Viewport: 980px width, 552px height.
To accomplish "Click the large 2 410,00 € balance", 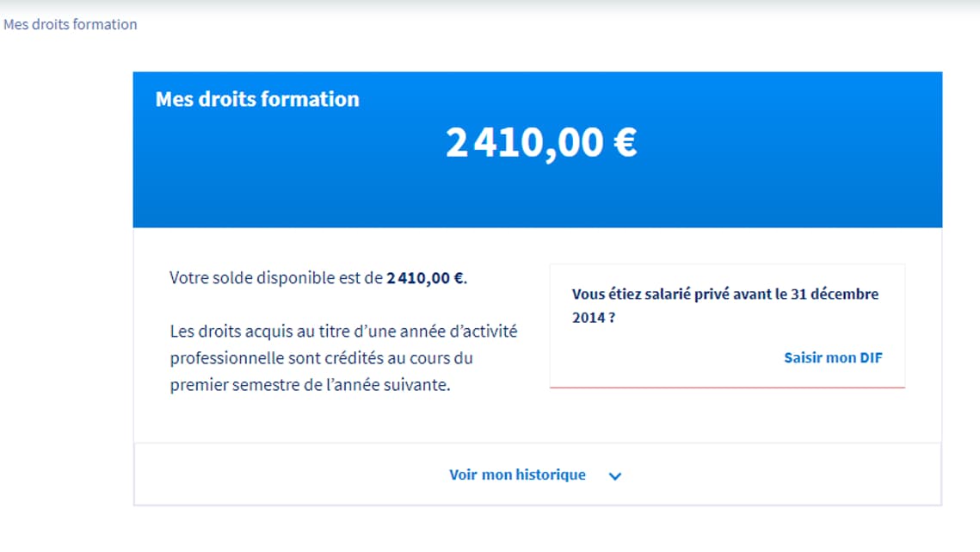I will coord(540,143).
